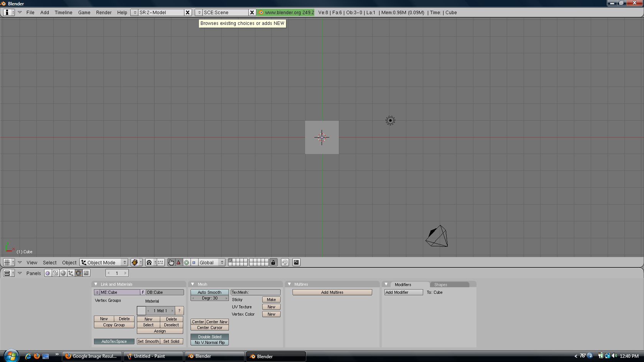Open the Select menu
Screen dimensions: 644x362
pos(50,262)
